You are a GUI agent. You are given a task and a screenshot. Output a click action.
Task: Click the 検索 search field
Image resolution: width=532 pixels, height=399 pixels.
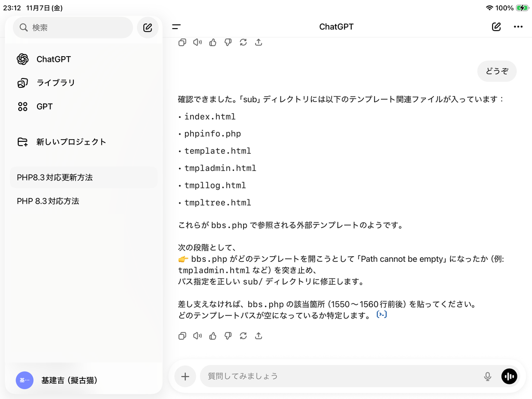(x=73, y=28)
